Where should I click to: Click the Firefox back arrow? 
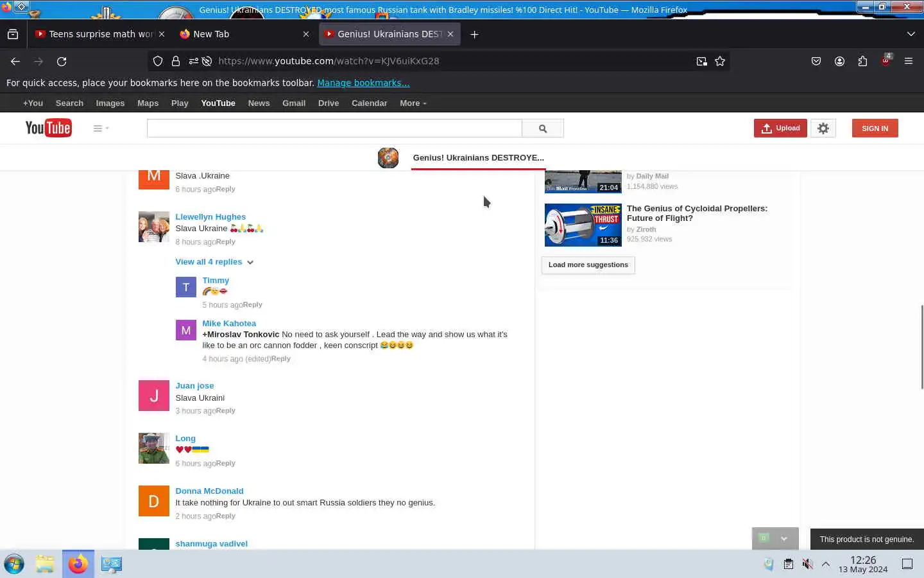(15, 61)
